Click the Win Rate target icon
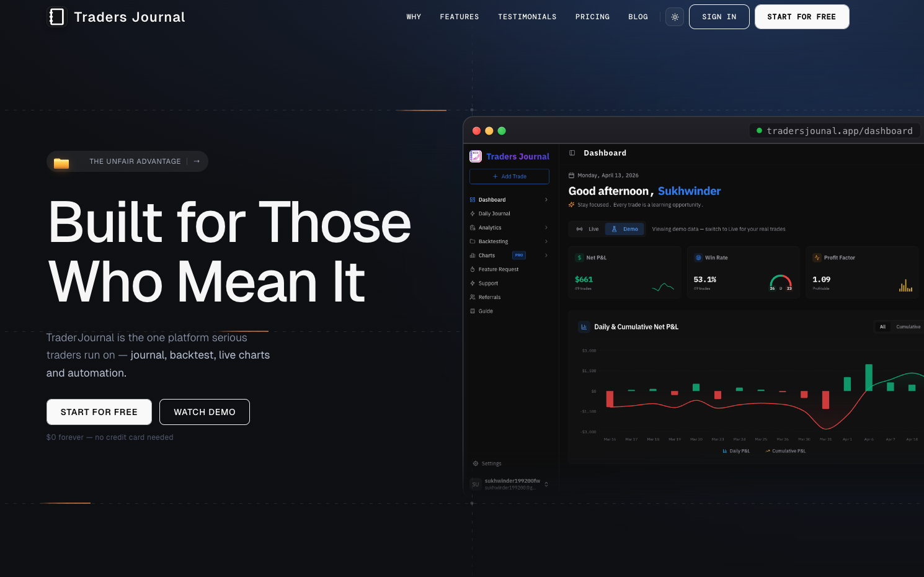This screenshot has width=924, height=577. coord(698,257)
